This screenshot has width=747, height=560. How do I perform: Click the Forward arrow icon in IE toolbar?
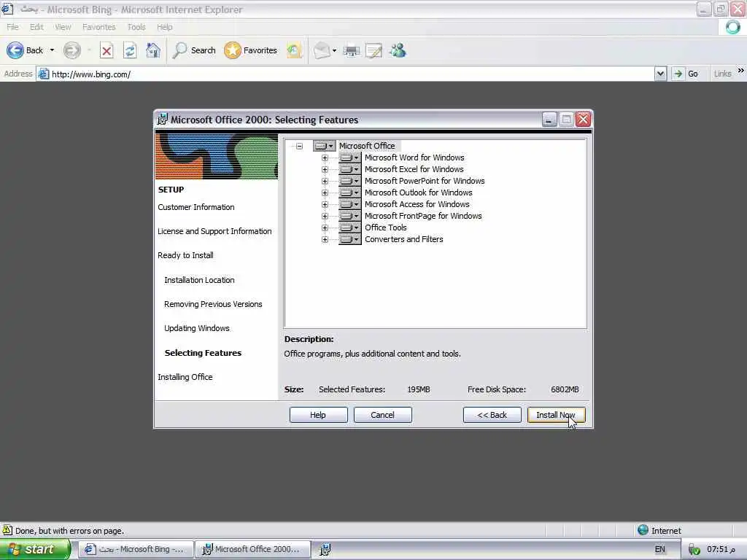[x=72, y=50]
